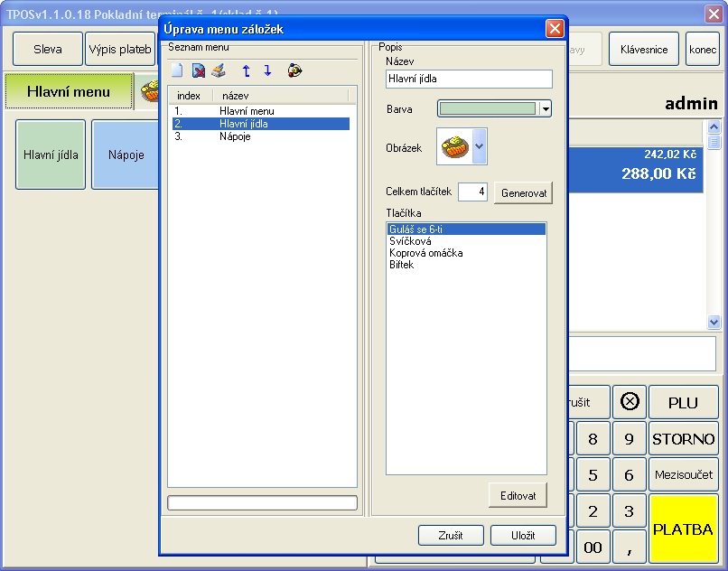Screen dimensions: 728x571
Task: Click Zrušit to cancel the dialog
Action: point(451,535)
